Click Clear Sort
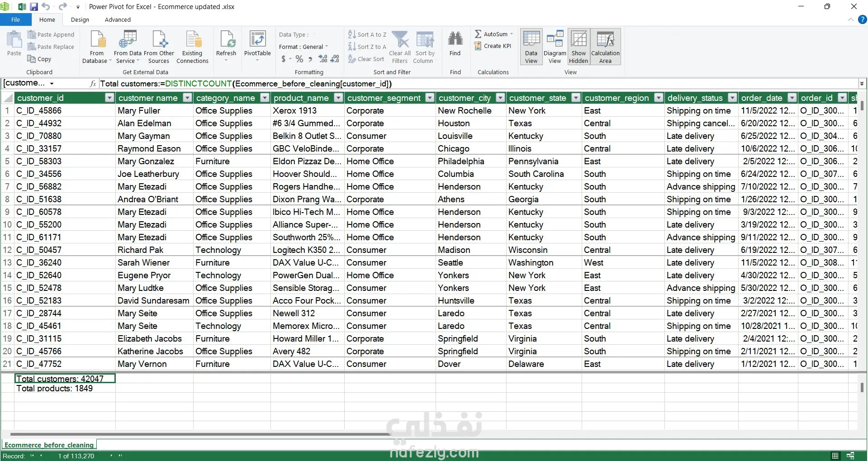868x461 pixels. tap(366, 59)
